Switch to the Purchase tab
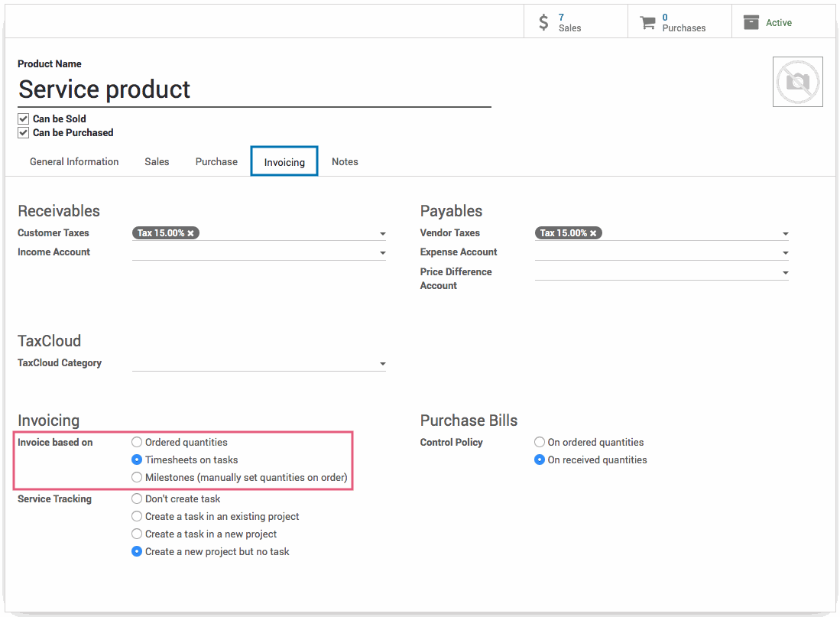This screenshot has width=840, height=617. click(x=216, y=162)
